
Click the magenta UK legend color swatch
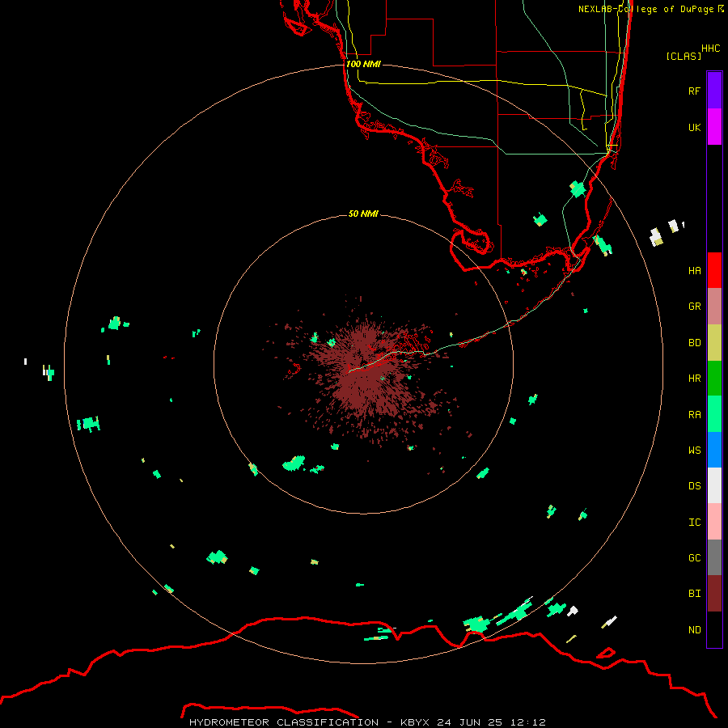coord(714,127)
